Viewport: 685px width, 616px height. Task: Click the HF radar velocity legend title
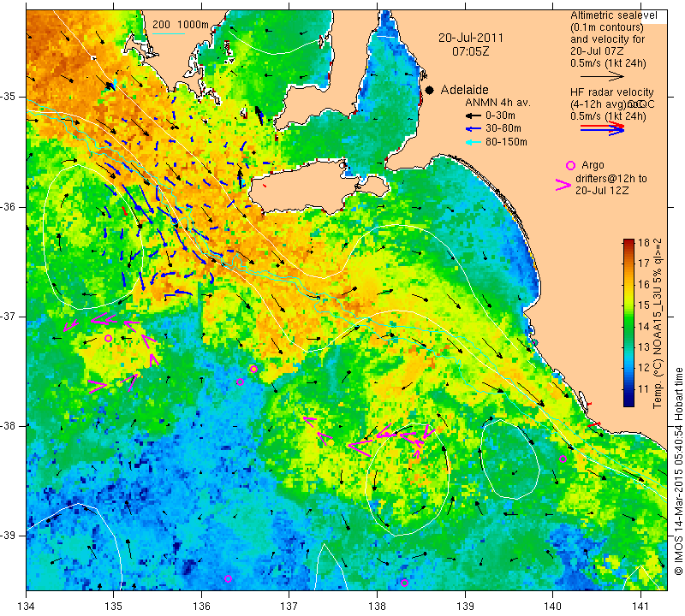click(612, 92)
